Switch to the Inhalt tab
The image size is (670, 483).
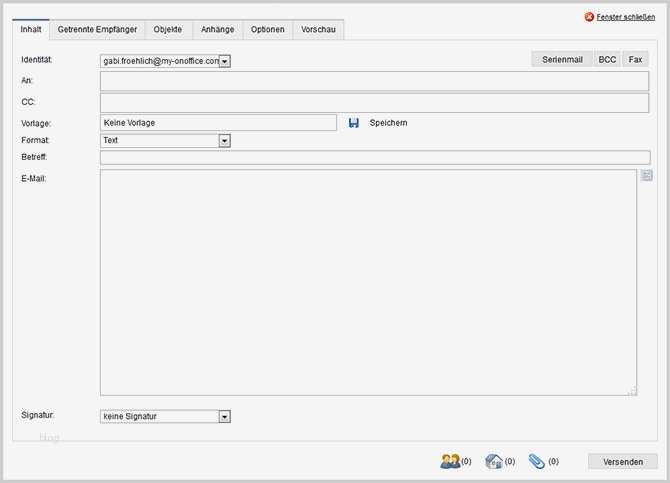pyautogui.click(x=31, y=29)
